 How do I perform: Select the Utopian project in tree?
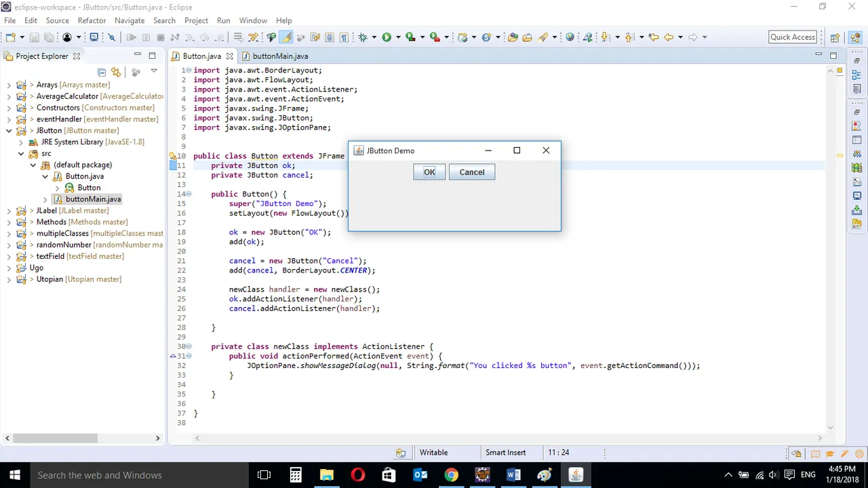(x=79, y=279)
